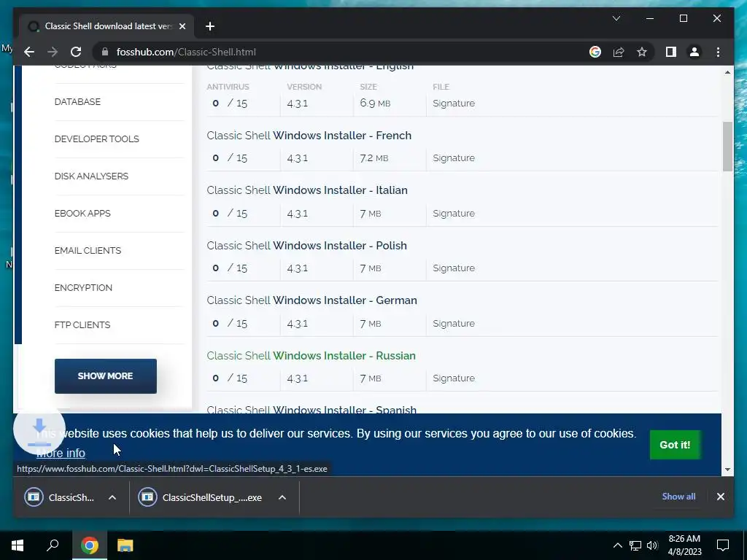Viewport: 747px width, 560px height.
Task: Download Classic Shell Windows Installer - Russian
Action: [311, 356]
